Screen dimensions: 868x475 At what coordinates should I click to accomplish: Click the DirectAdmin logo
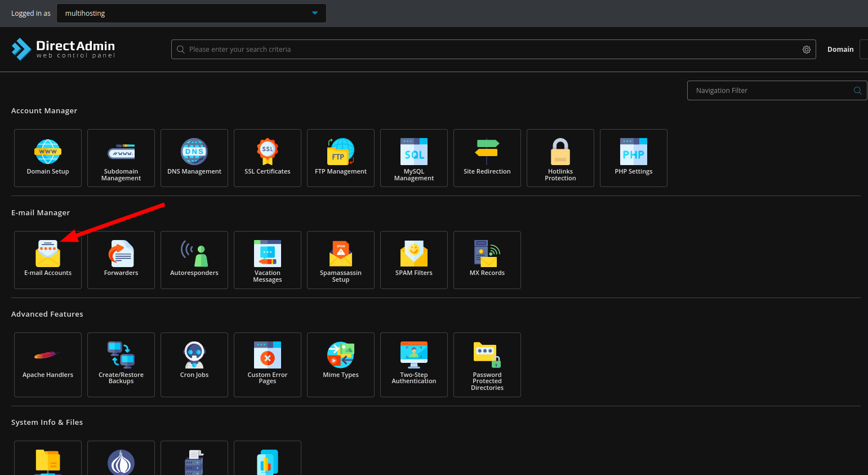point(63,49)
